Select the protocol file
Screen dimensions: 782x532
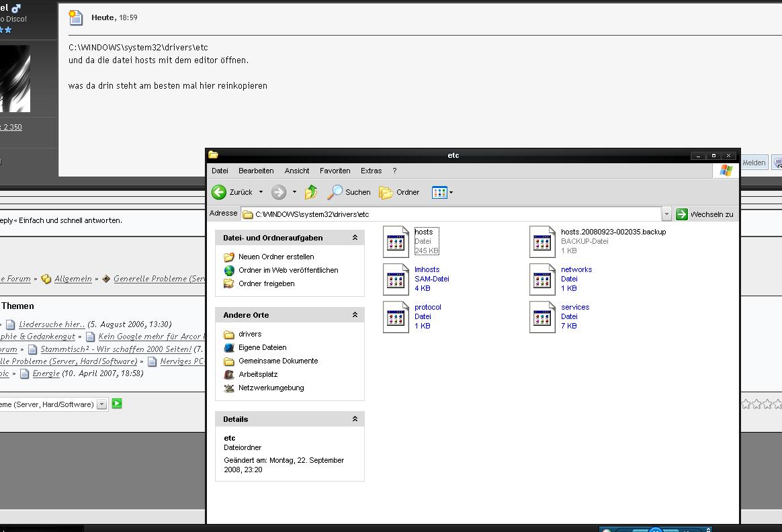point(396,316)
